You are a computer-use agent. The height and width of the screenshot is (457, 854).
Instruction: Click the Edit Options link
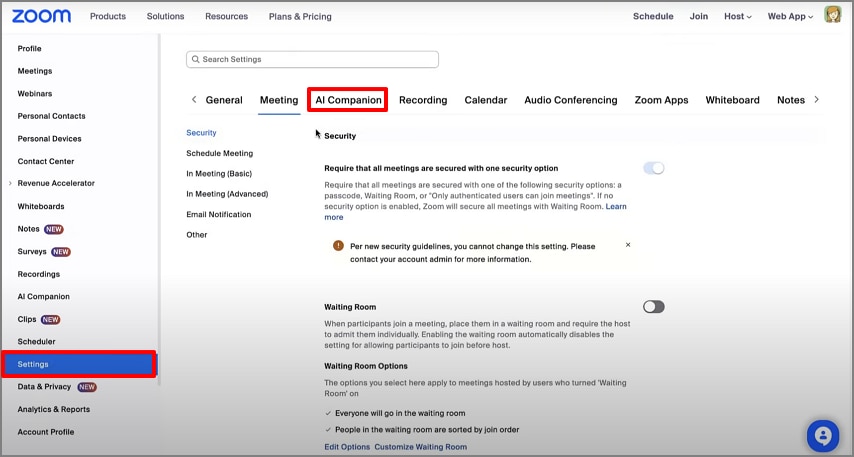click(347, 447)
